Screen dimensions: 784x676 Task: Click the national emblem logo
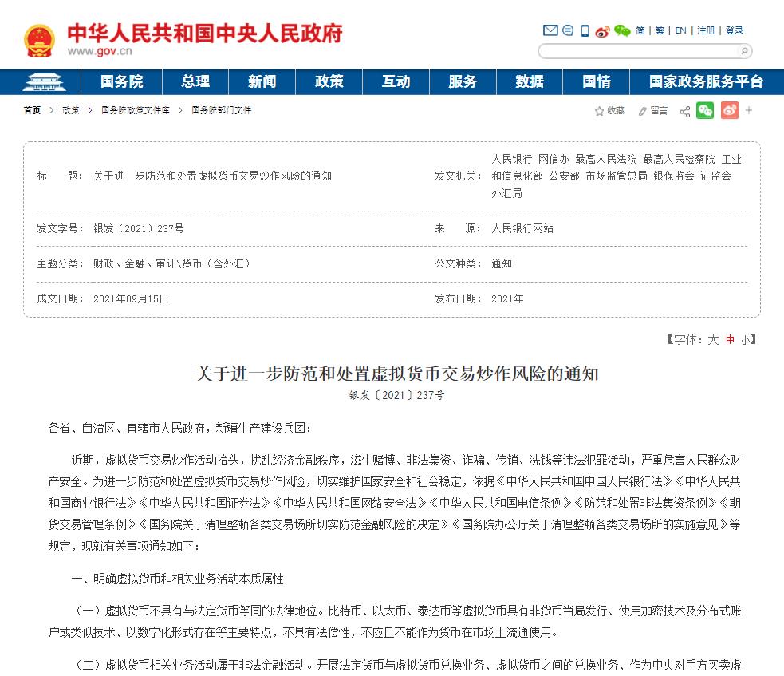point(38,36)
